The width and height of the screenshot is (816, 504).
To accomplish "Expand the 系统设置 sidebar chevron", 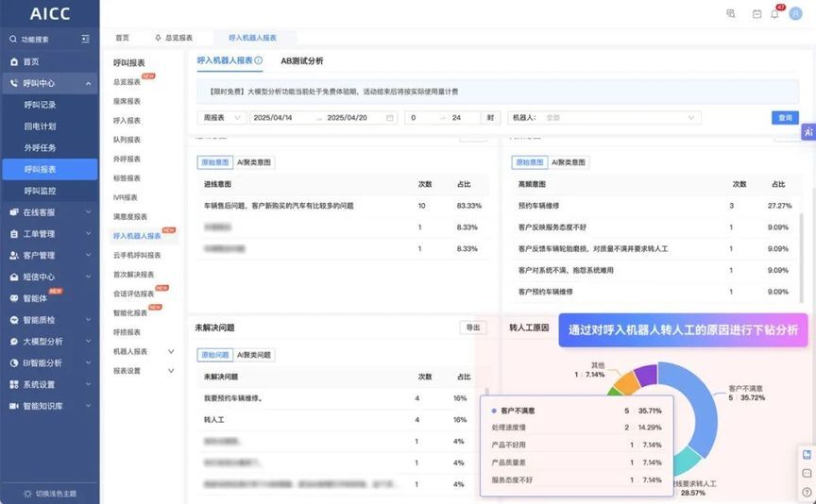I will [x=88, y=384].
